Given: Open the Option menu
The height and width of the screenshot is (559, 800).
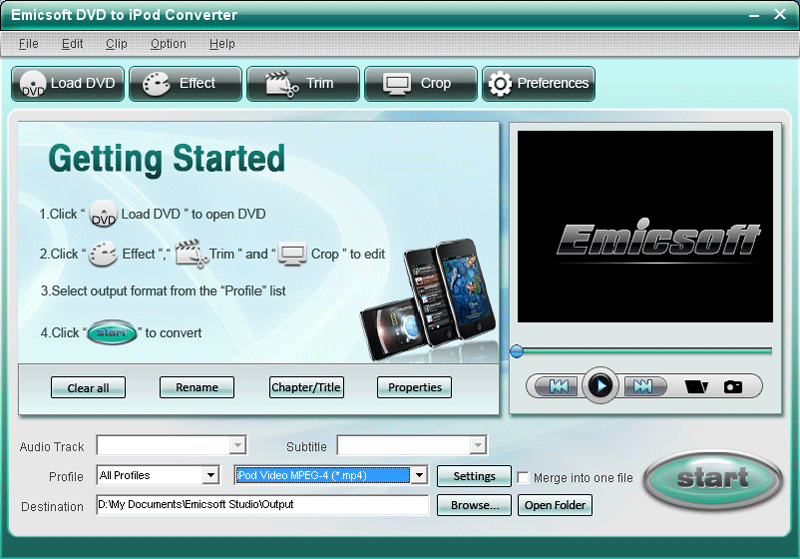Looking at the screenshot, I should click(168, 44).
